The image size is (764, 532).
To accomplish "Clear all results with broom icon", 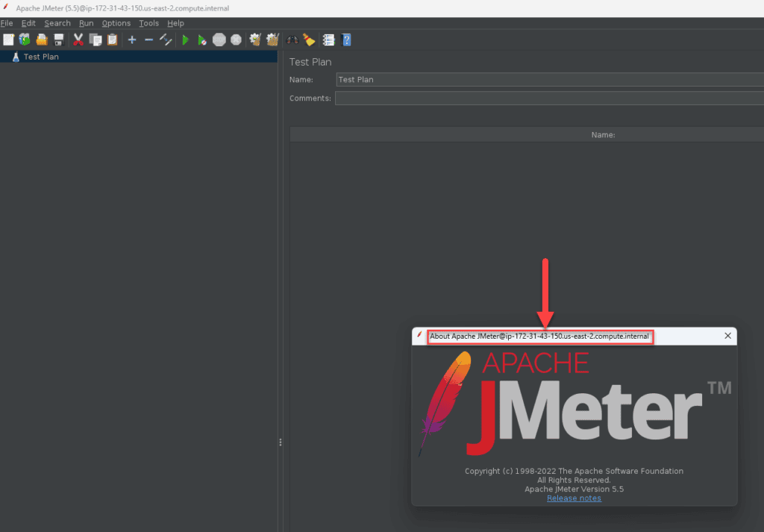I will coord(309,40).
